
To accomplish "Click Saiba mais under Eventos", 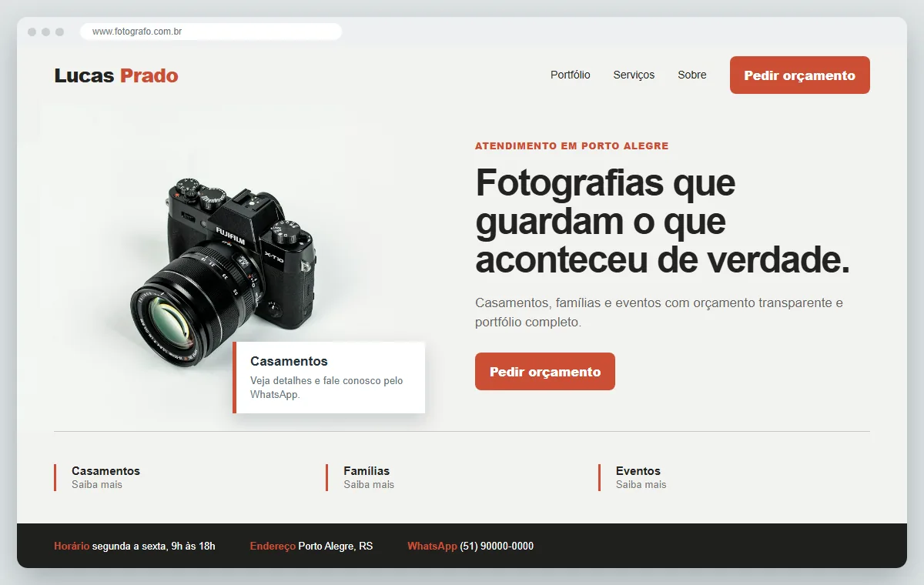I will (641, 485).
